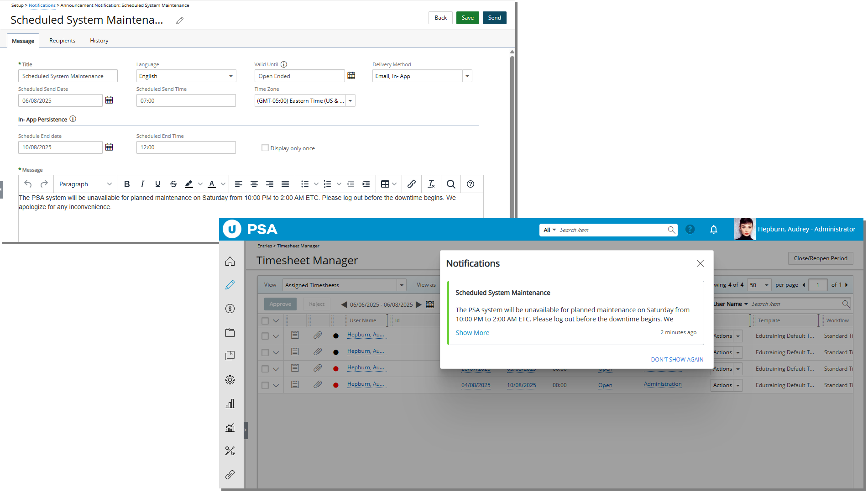The image size is (868, 493).
Task: Insert a link using the editor toolbar
Action: click(x=411, y=184)
